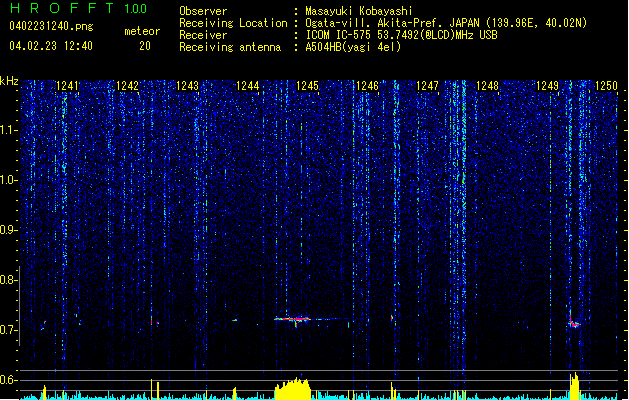Image resolution: width=629 pixels, height=400 pixels.
Task: Click the kHz axis unit label
Action: tap(9, 81)
